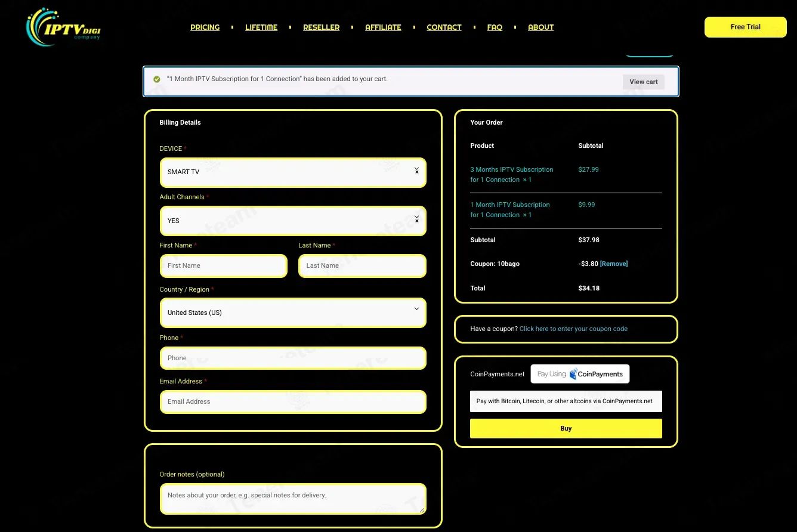
Task: Focus the Last Name field
Action: coord(362,266)
